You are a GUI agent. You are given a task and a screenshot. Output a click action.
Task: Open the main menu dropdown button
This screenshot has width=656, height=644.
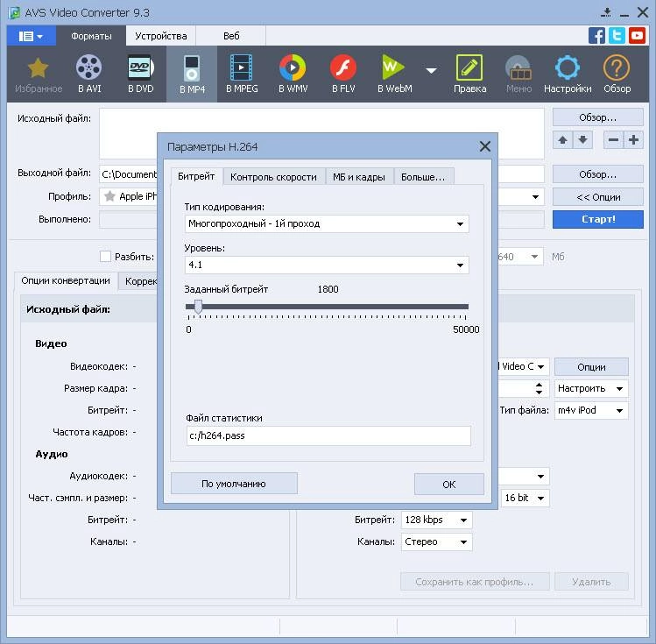[x=31, y=36]
